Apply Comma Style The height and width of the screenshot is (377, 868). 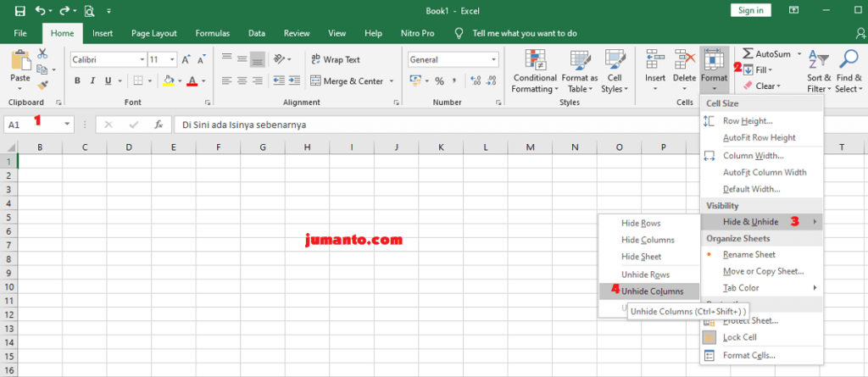click(454, 80)
